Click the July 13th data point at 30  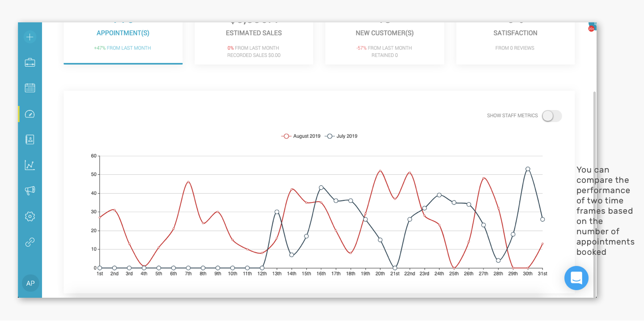click(277, 212)
